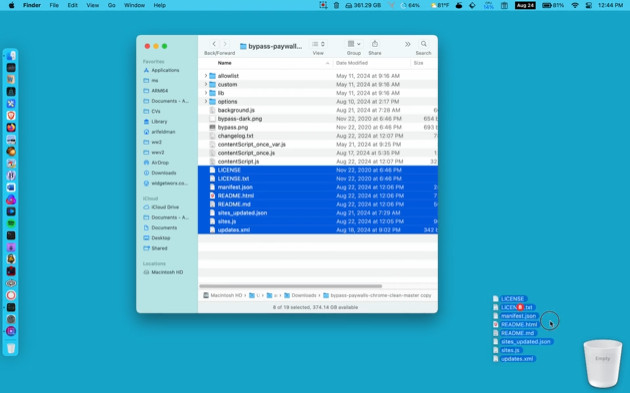This screenshot has width=630, height=393.
Task: Click the bypass.png file icon
Action: pos(213,127)
